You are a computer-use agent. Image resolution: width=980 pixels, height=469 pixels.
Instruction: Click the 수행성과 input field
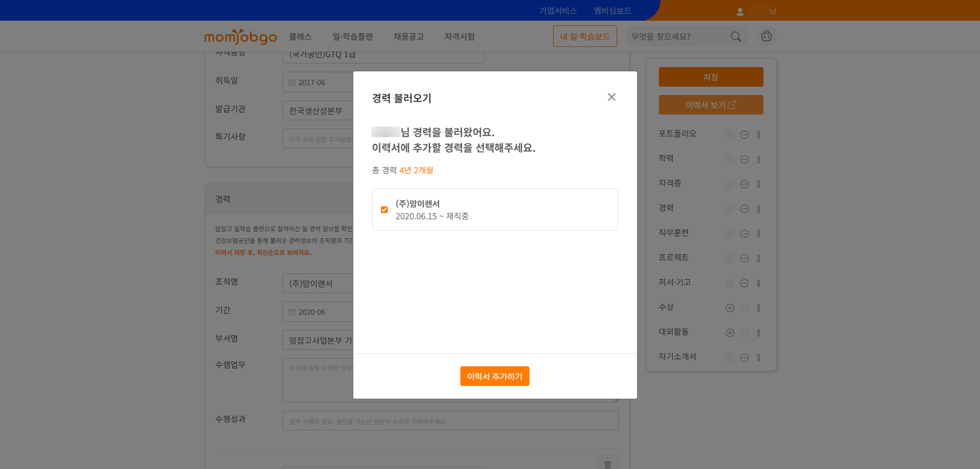point(450,421)
